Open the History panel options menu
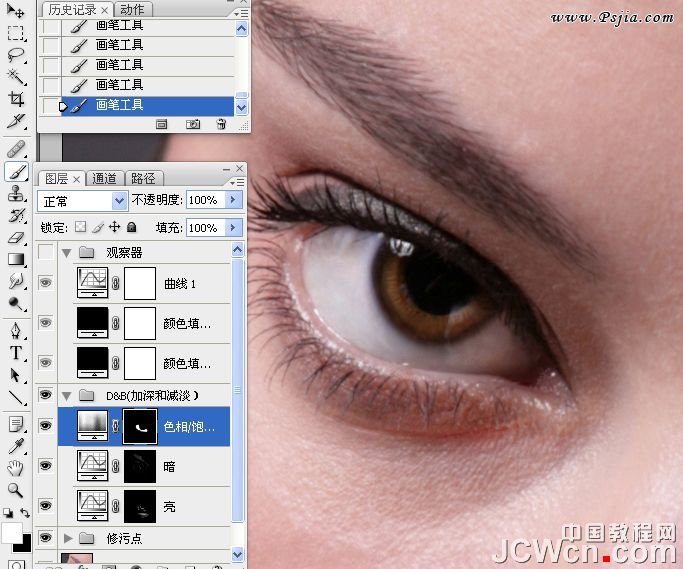 tap(241, 14)
